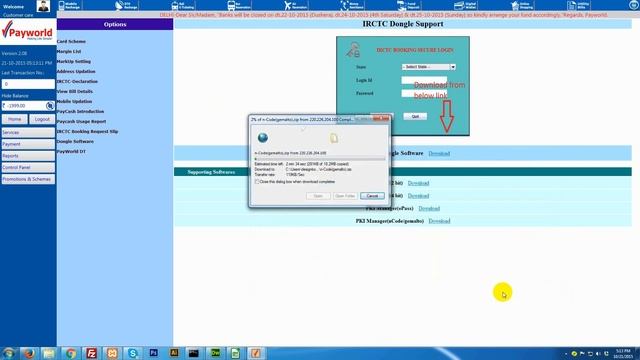Select Margin List option
640x360 pixels.
coord(69,51)
